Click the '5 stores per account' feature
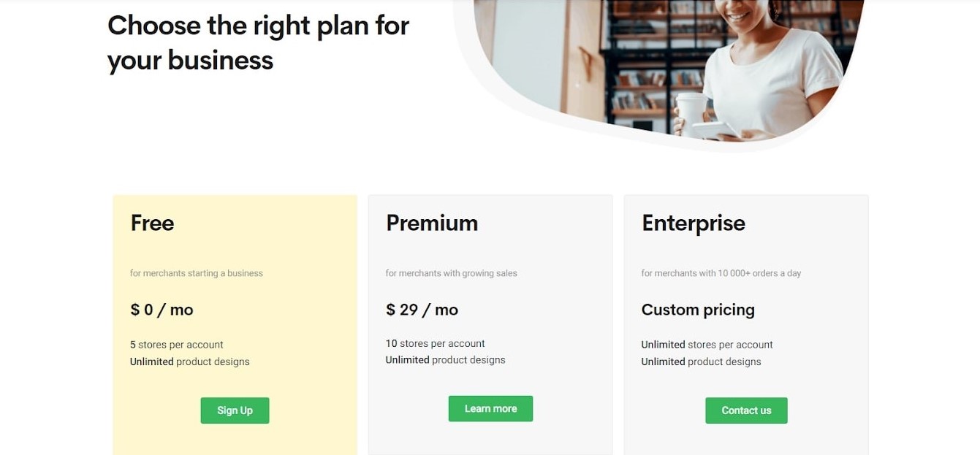This screenshot has width=980, height=455. [x=176, y=345]
